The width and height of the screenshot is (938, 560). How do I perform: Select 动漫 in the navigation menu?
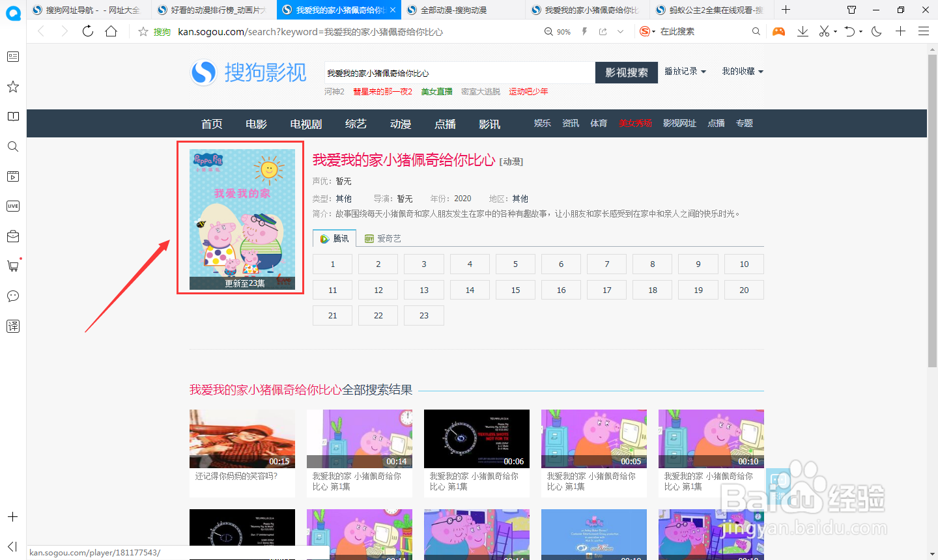400,123
